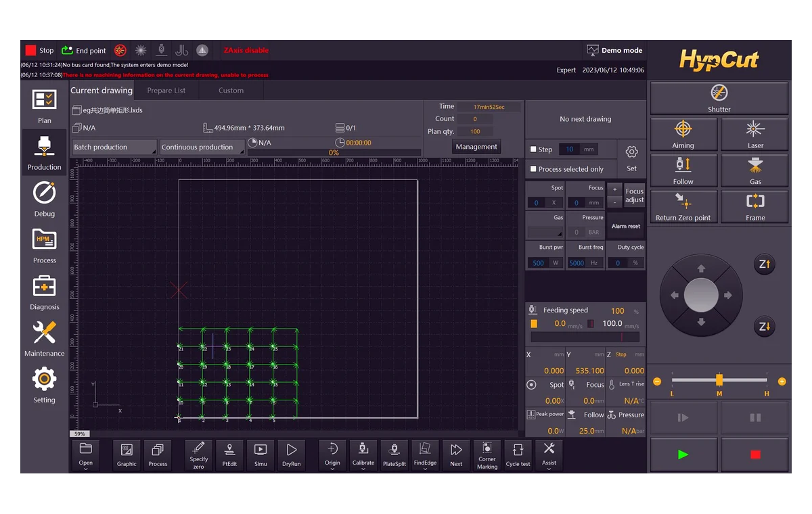This screenshot has width=812, height=514.
Task: Adjust the L-M-H jog speed slider handle
Action: [x=719, y=380]
